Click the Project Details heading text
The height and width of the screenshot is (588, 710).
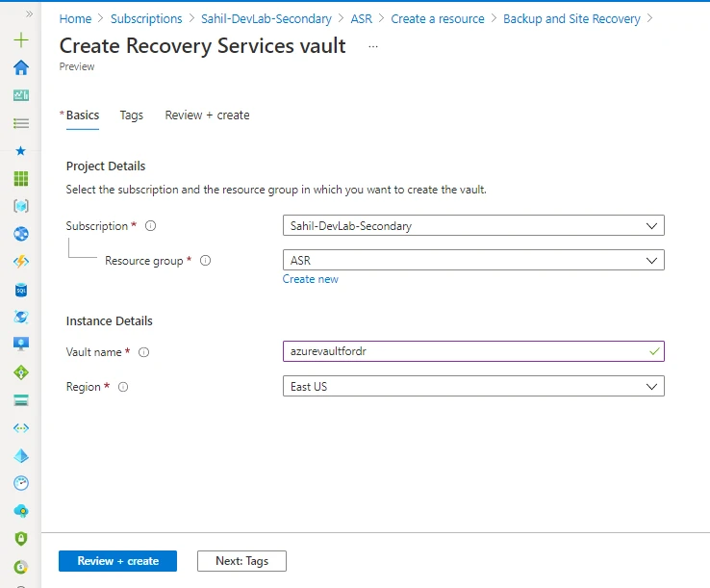106,166
